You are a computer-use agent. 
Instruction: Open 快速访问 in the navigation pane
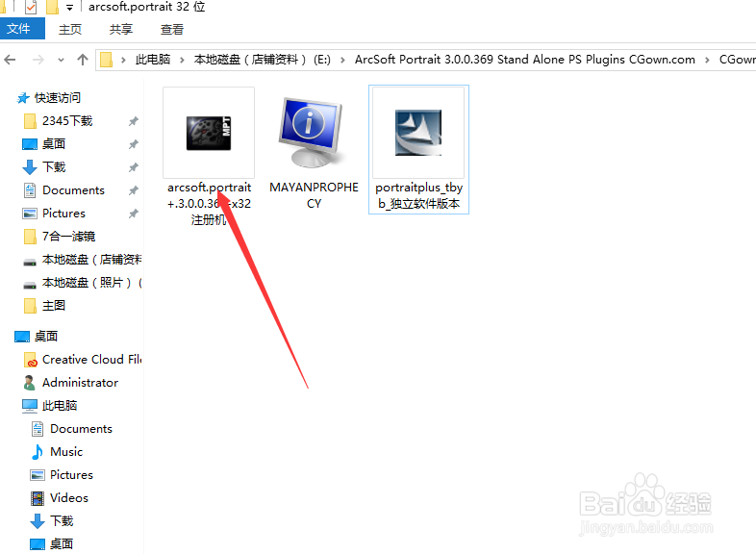(x=58, y=98)
